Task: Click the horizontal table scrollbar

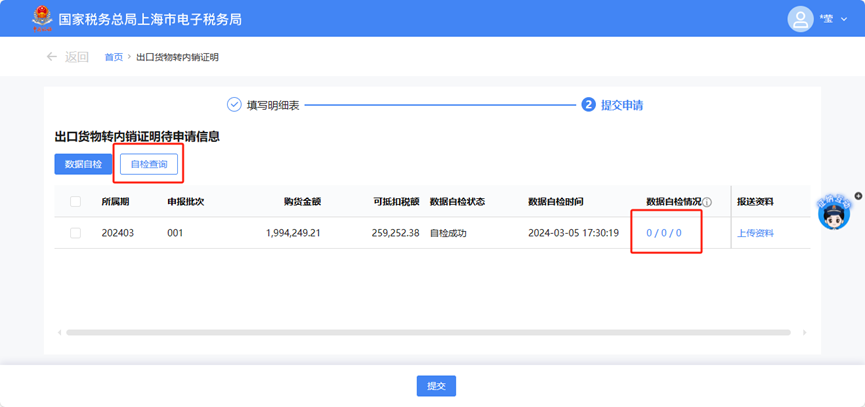Action: click(428, 333)
